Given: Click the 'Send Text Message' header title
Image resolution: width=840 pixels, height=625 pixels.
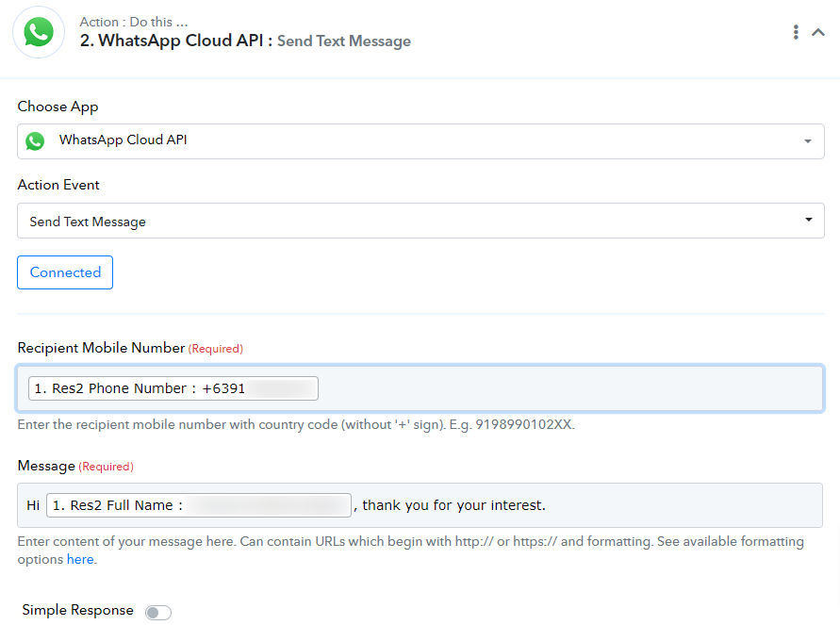Looking at the screenshot, I should 344,41.
